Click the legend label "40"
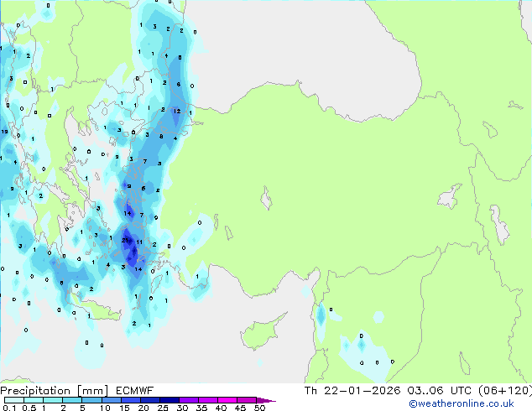This screenshot has width=532, height=411. 221,408
